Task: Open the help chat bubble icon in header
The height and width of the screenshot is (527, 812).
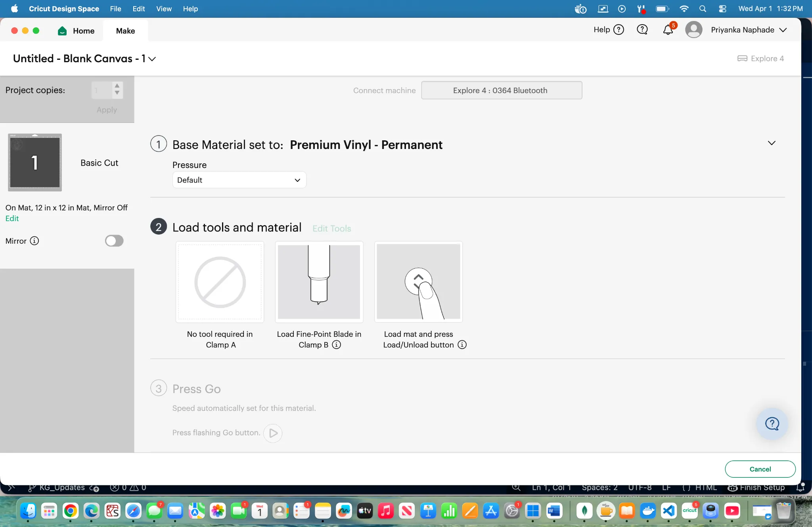Action: coord(642,30)
